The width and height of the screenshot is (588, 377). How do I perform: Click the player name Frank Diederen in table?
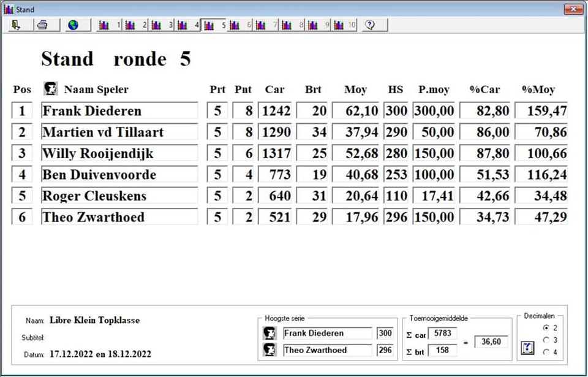click(x=119, y=111)
